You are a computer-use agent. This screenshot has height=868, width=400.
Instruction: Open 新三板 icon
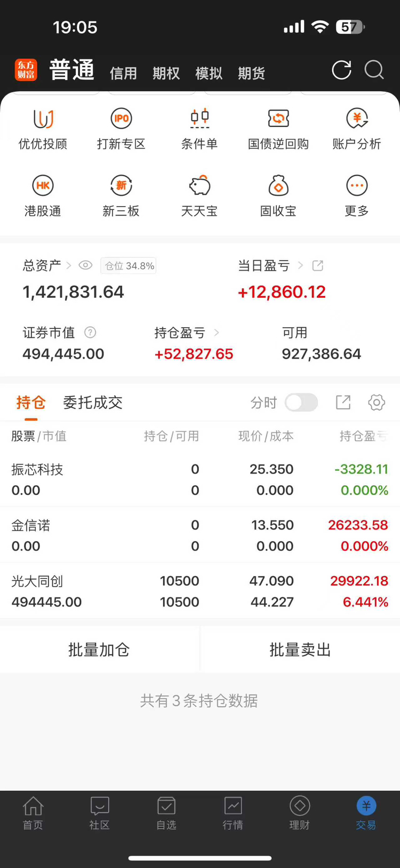pyautogui.click(x=121, y=186)
